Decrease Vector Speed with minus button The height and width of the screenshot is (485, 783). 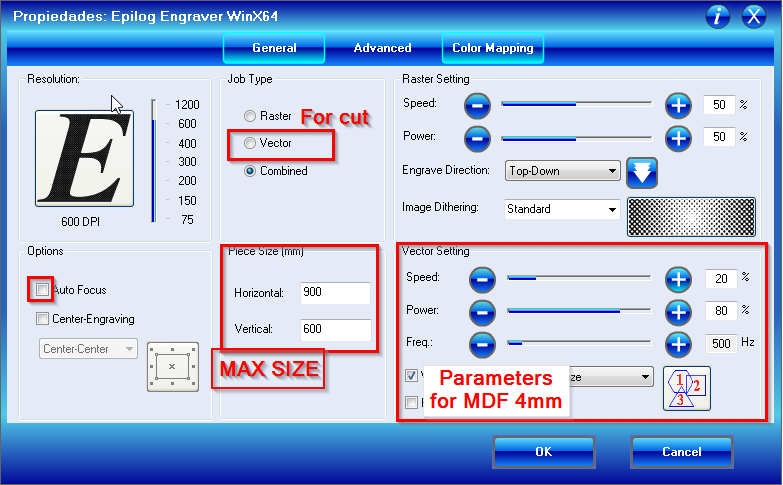[482, 280]
